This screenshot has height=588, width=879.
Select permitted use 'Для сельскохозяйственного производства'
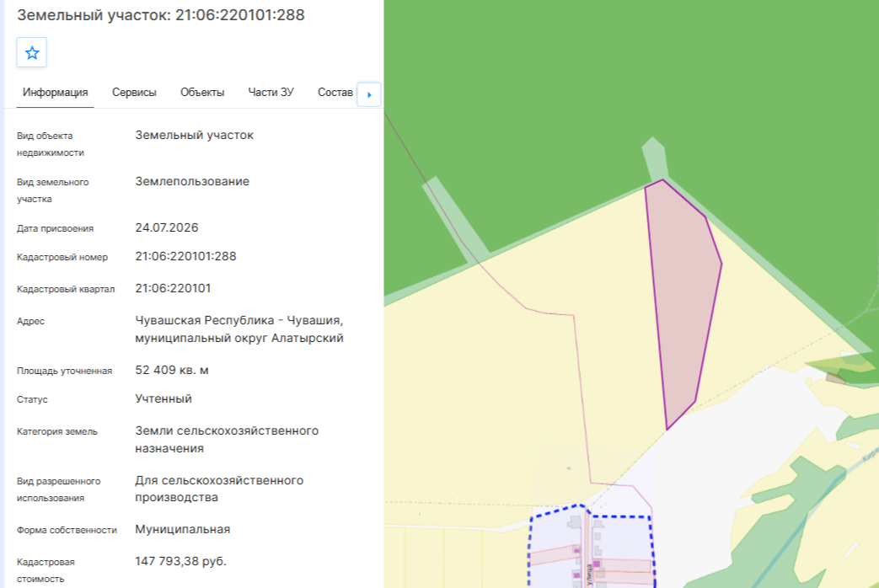coord(219,489)
